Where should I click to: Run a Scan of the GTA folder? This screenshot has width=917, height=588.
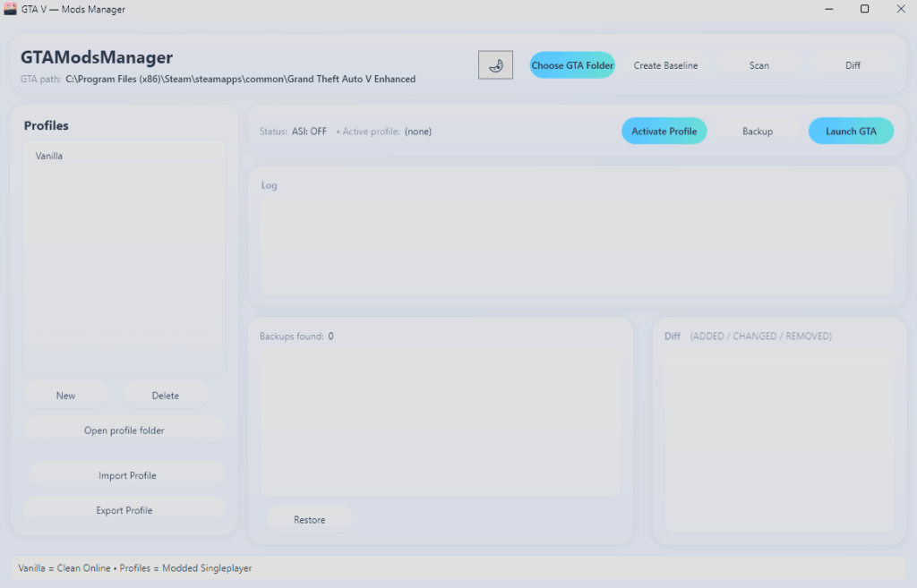point(759,65)
